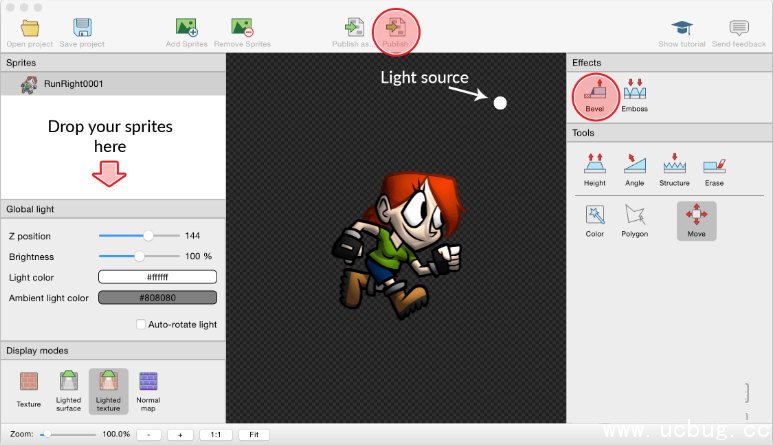The image size is (773, 445).
Task: Click the Open project folder icon
Action: coord(30,27)
